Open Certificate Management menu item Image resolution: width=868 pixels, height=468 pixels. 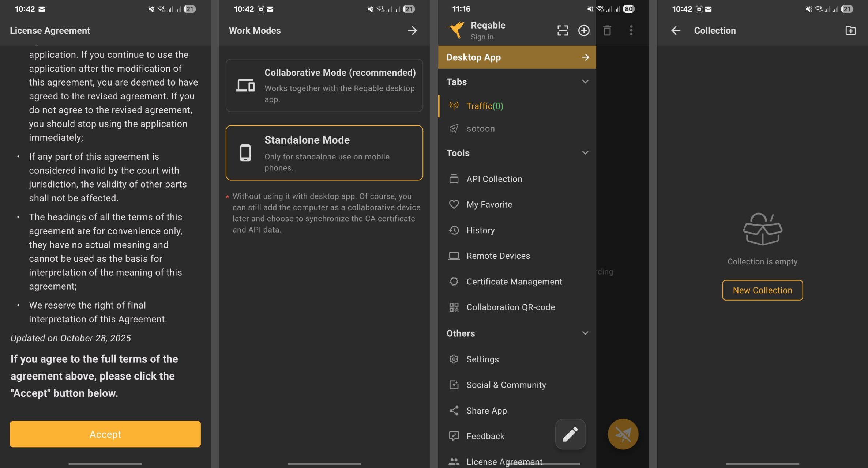click(x=514, y=282)
